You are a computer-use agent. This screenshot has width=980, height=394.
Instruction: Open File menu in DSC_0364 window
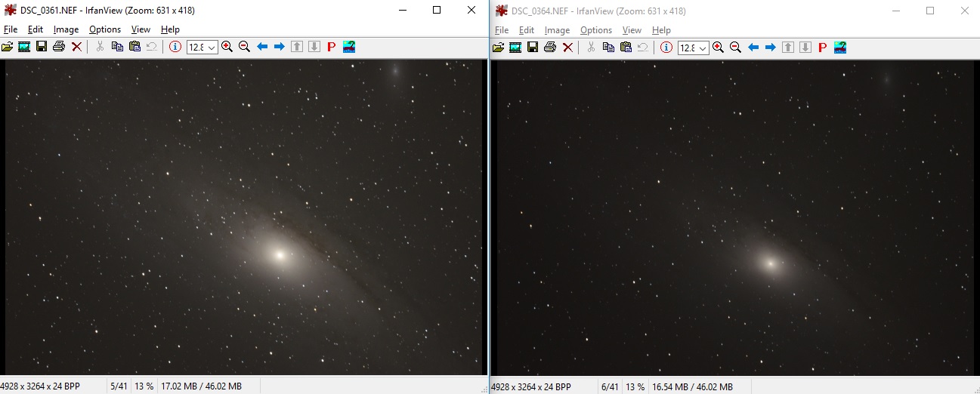pos(502,29)
